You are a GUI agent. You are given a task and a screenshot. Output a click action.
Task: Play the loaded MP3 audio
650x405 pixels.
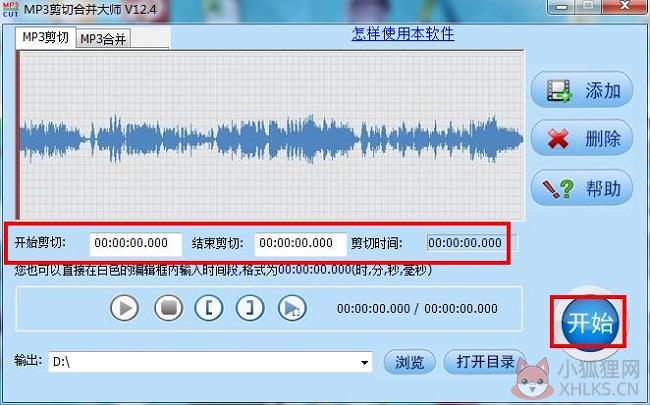[124, 308]
